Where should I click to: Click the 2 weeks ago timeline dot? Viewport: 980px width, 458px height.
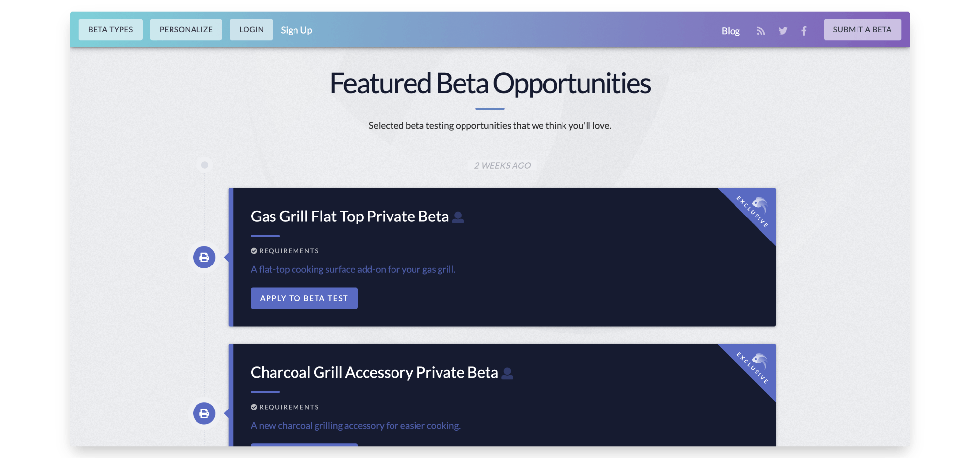point(205,165)
